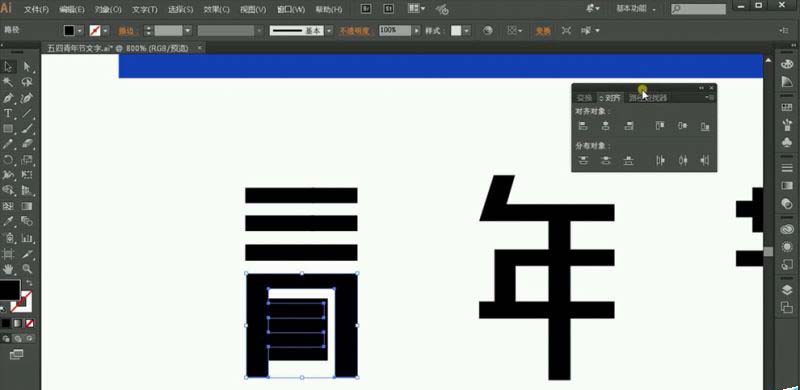Select the Hand tool
The image size is (800, 390).
point(8,269)
